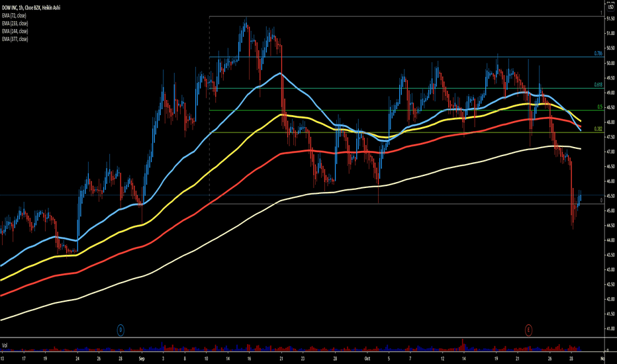Viewport: 617px width, 364px height.
Task: Click the 13 date label on time axis
Action: click(x=2, y=359)
